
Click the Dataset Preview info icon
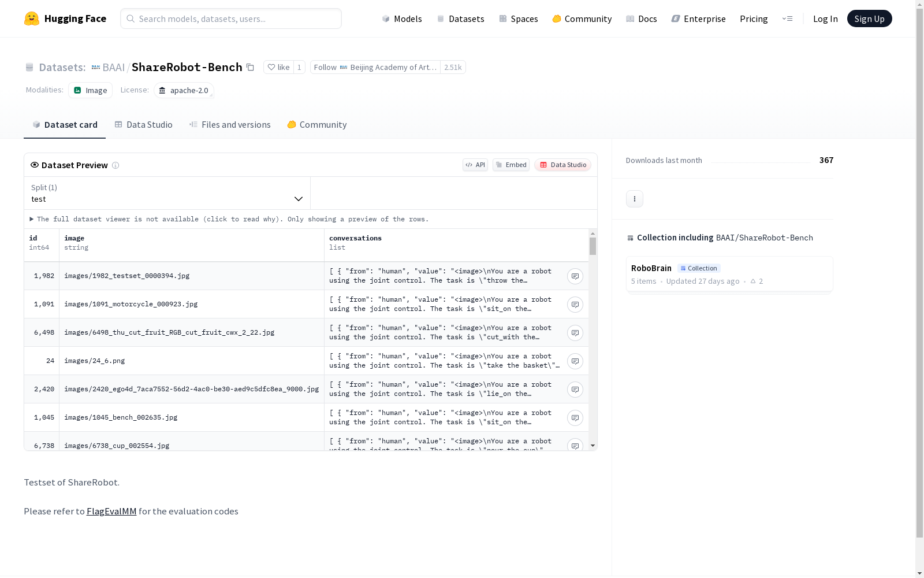[115, 165]
